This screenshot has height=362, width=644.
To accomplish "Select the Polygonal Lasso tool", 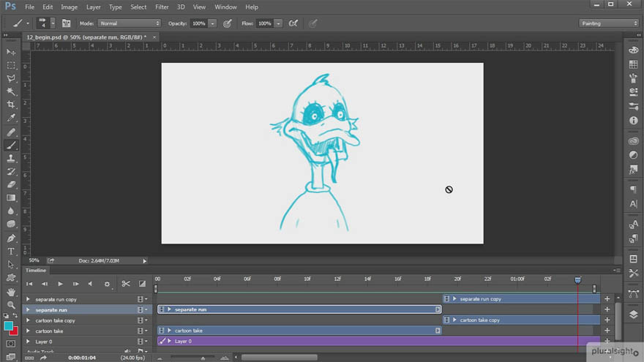I will (11, 78).
